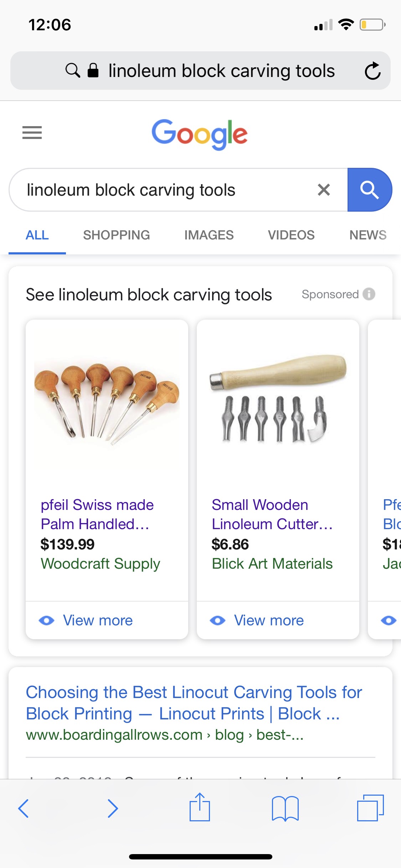
Task: Show Safari open tabs
Action: click(x=370, y=807)
